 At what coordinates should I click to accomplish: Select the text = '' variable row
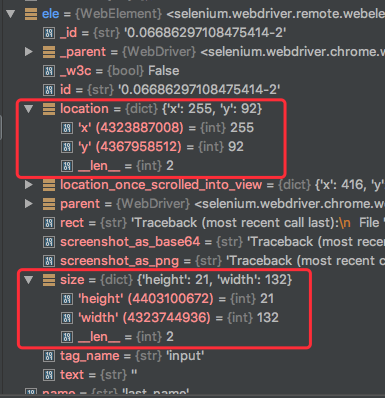90,375
